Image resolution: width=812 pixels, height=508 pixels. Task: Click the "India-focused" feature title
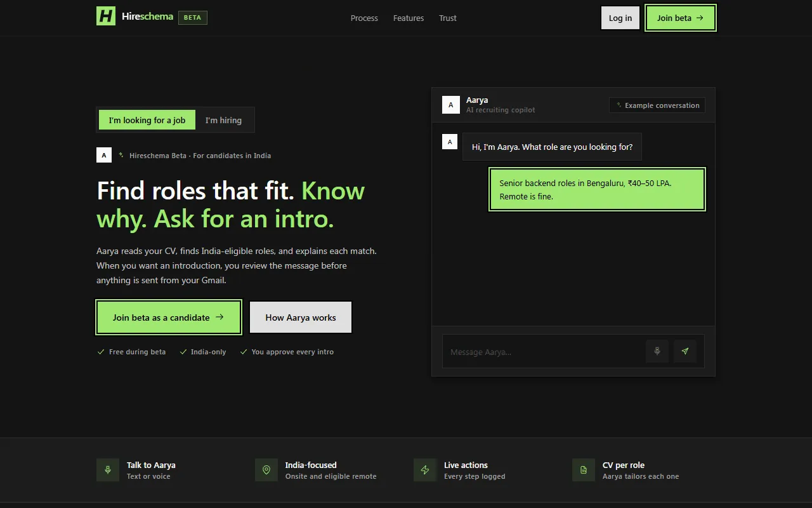(311, 465)
